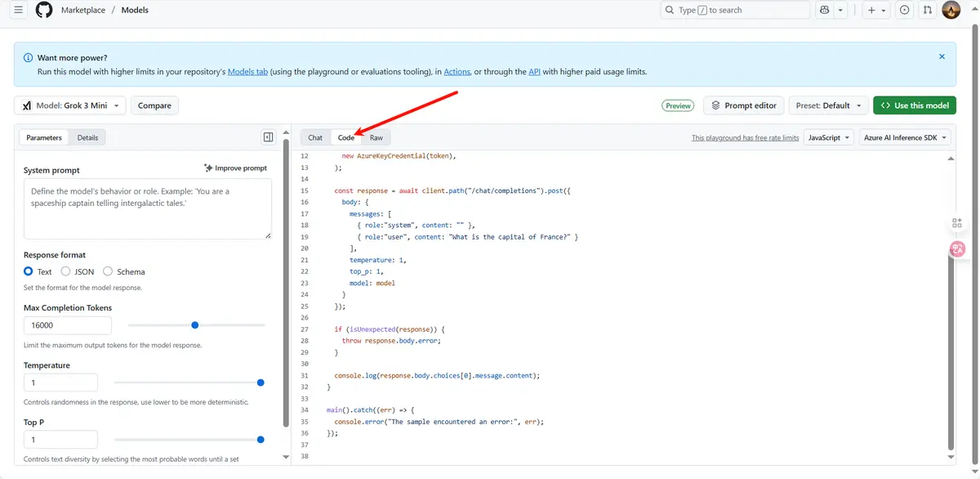Click the Temperature value field
This screenshot has width=980, height=479.
(x=60, y=383)
